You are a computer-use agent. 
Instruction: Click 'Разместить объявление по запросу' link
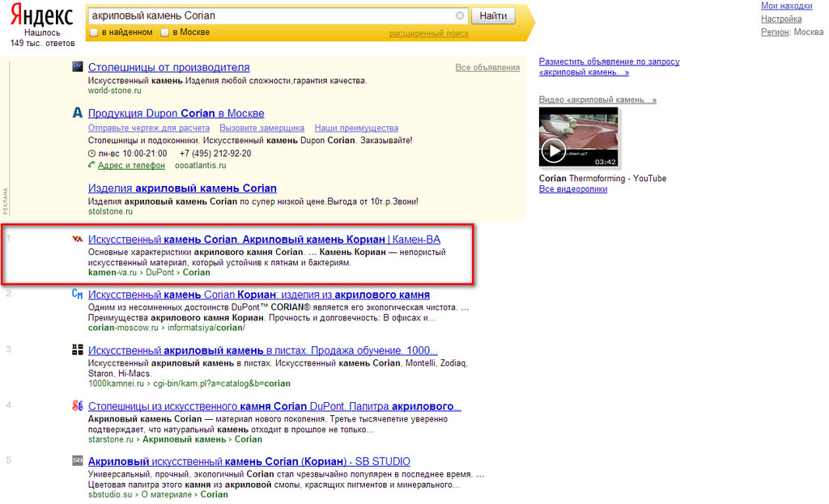(609, 67)
